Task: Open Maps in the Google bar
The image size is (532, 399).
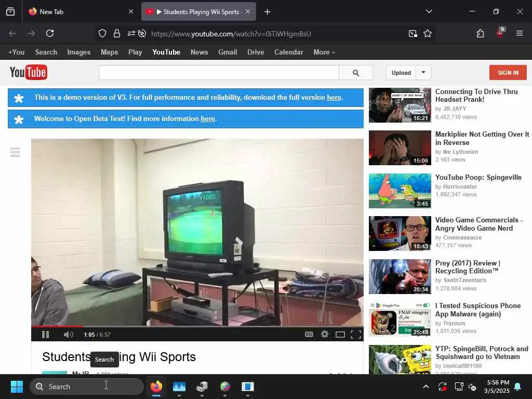Action: [109, 52]
